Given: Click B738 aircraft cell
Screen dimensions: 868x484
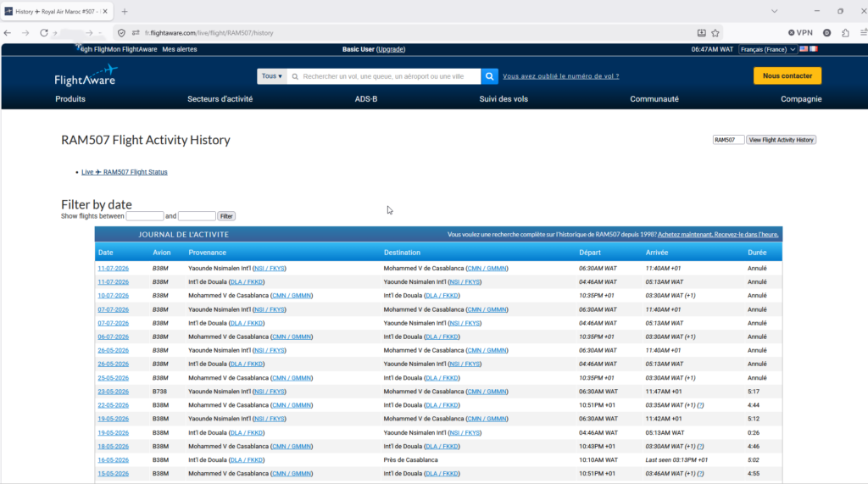Looking at the screenshot, I should point(160,392).
